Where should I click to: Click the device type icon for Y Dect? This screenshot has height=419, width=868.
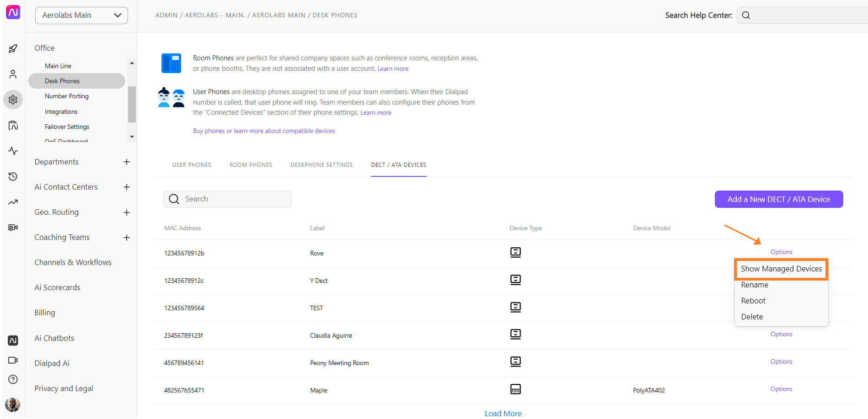(515, 280)
